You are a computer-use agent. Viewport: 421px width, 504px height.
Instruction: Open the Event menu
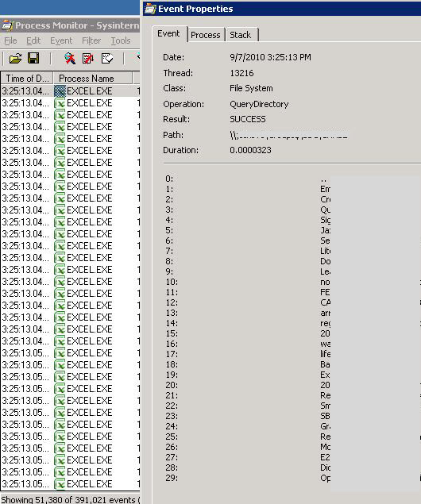point(61,40)
